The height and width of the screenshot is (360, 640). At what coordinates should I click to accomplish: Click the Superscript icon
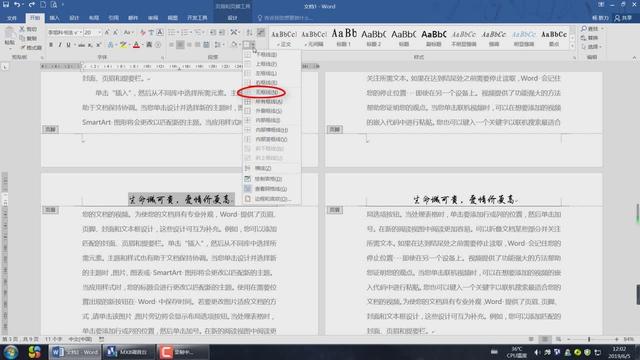98,45
